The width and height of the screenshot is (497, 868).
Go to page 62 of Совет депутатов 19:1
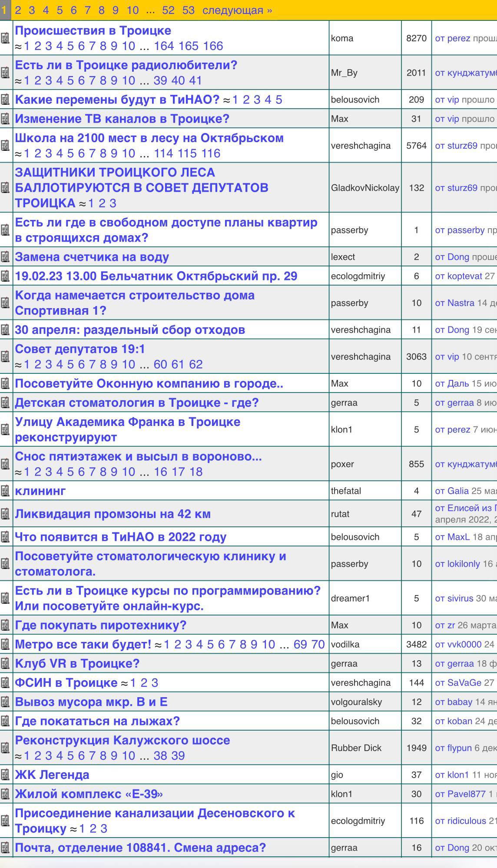(195, 364)
